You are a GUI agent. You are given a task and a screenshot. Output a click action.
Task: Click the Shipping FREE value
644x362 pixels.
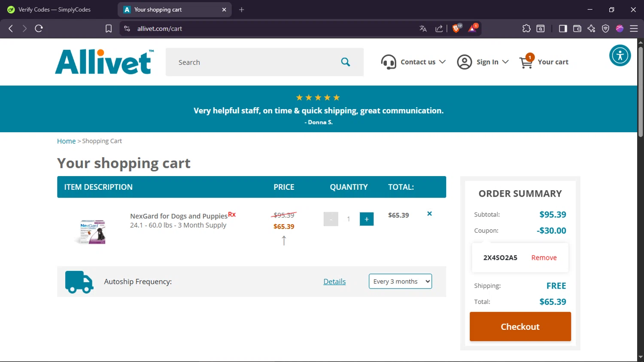tap(556, 286)
